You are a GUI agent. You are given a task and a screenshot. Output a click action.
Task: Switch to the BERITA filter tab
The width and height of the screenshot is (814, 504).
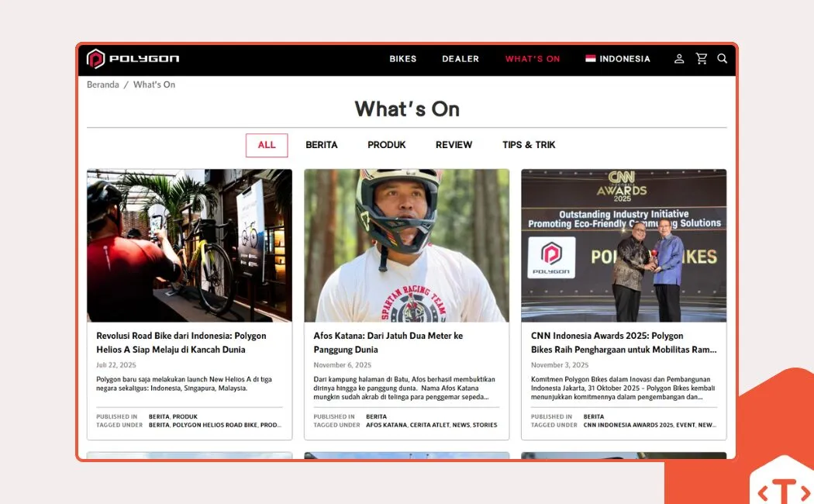322,144
